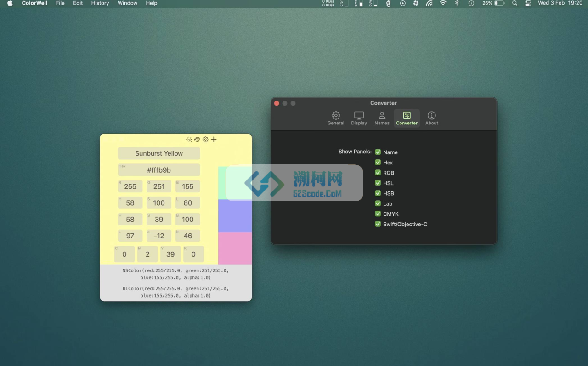Screen dimensions: 588x366
Task: Open the Display preferences pane
Action: click(x=359, y=118)
